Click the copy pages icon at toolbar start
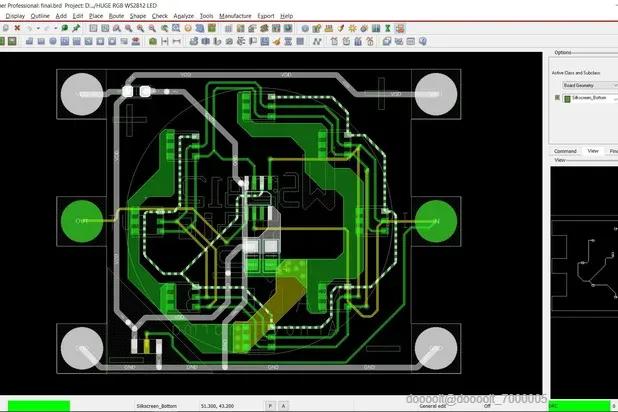618x412 pixels. click(x=5, y=28)
